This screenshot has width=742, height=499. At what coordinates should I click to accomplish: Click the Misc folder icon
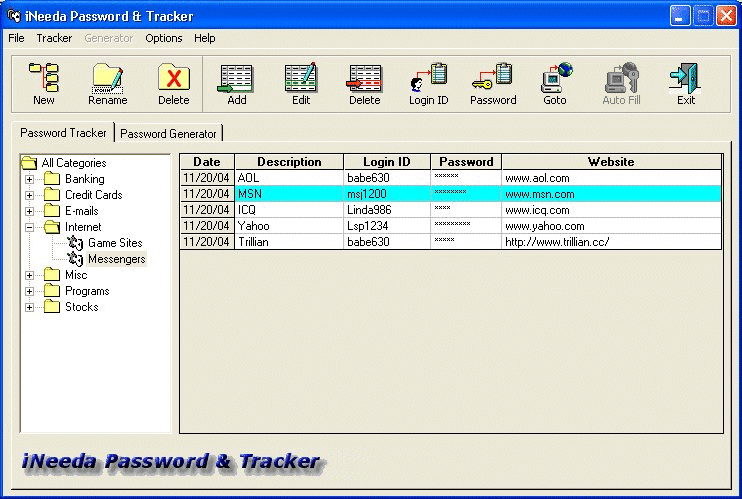pos(52,275)
